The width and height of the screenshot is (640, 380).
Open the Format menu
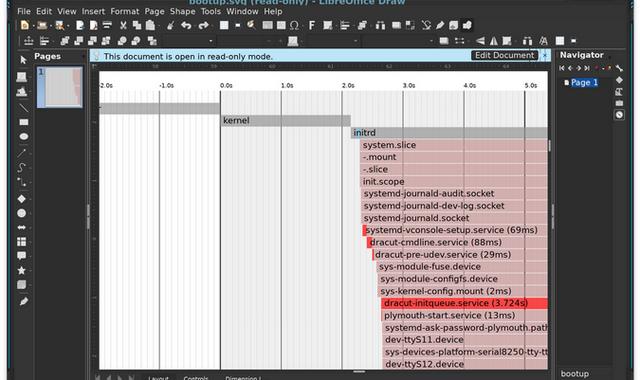[124, 11]
